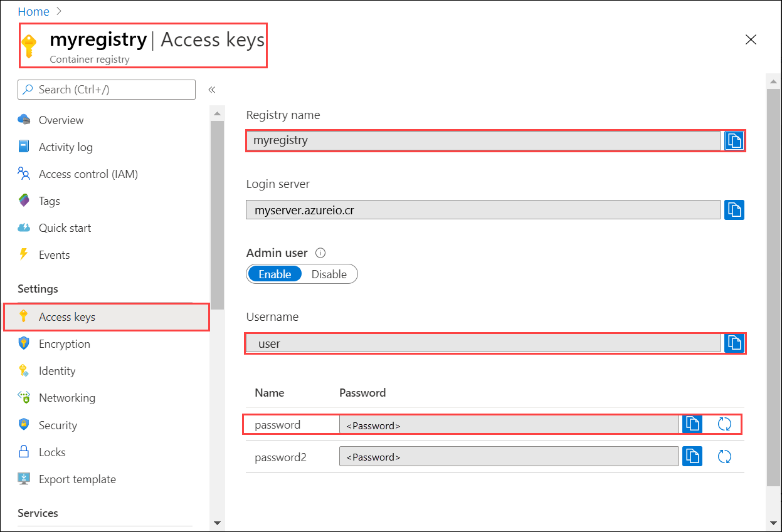Collapse the sidebar with the double chevron
Image resolution: width=782 pixels, height=532 pixels.
(x=211, y=90)
